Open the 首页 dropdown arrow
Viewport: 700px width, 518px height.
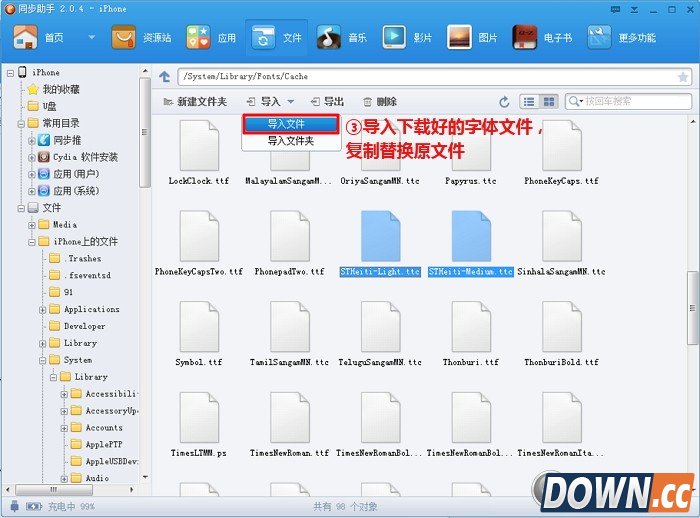[92, 38]
